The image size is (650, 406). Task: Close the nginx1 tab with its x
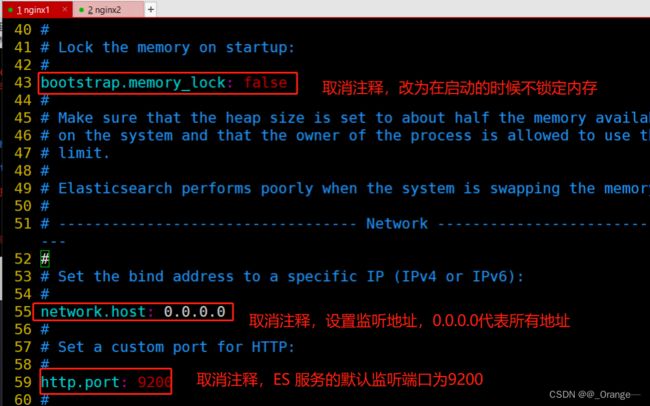[65, 9]
